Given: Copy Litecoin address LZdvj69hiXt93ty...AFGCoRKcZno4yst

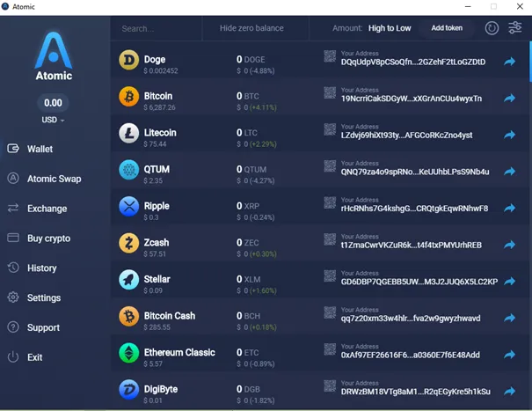Looking at the screenshot, I should [406, 136].
